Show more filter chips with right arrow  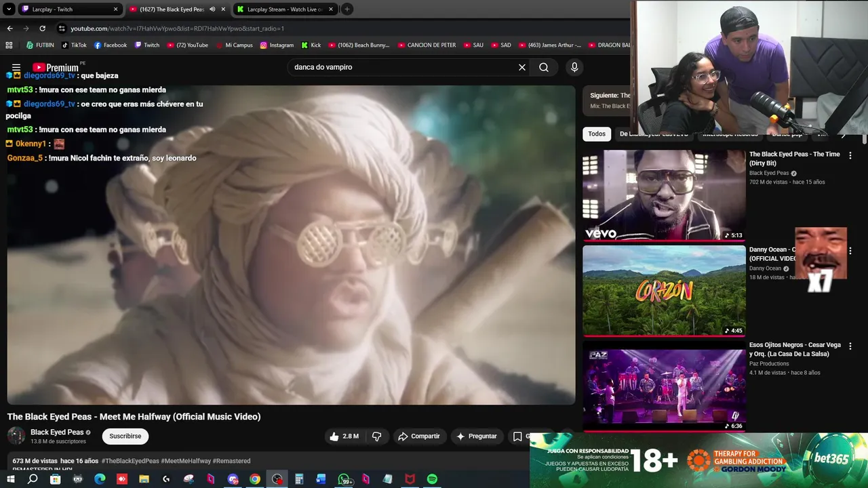pos(843,134)
